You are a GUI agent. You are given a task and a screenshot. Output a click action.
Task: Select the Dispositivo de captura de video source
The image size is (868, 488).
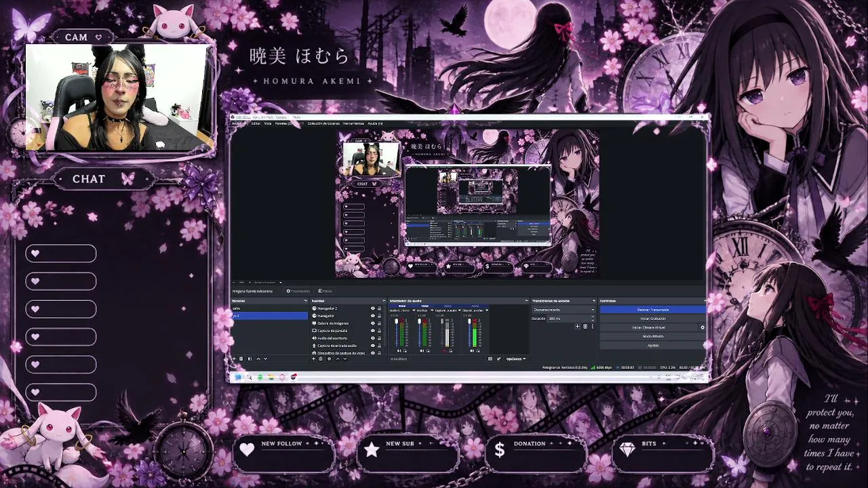tap(340, 353)
